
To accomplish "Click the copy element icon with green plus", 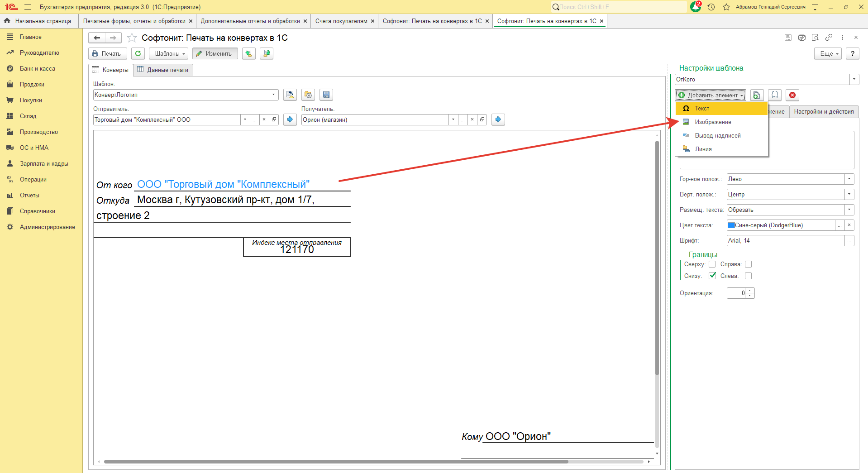I will pyautogui.click(x=757, y=95).
